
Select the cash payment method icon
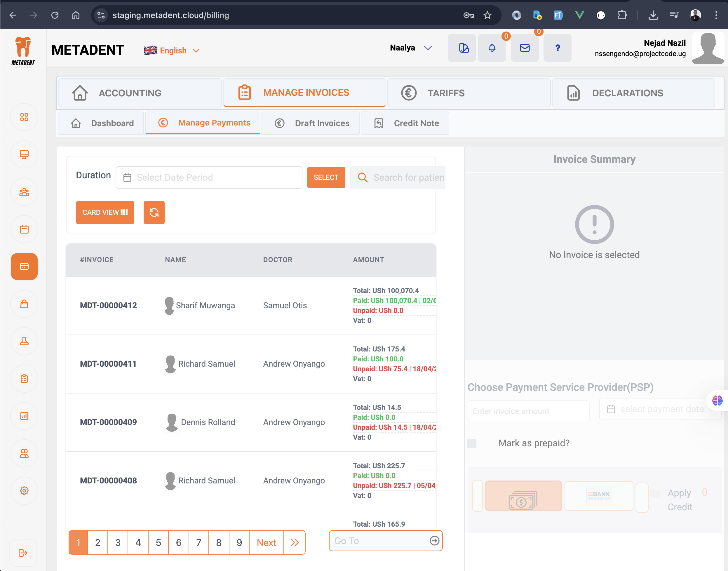pyautogui.click(x=523, y=496)
